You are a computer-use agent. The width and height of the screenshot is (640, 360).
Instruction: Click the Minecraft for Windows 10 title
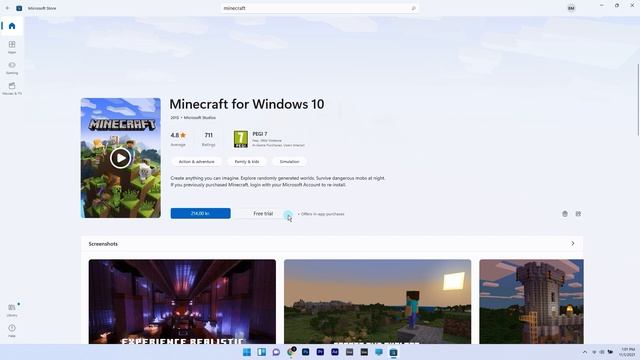click(x=247, y=104)
